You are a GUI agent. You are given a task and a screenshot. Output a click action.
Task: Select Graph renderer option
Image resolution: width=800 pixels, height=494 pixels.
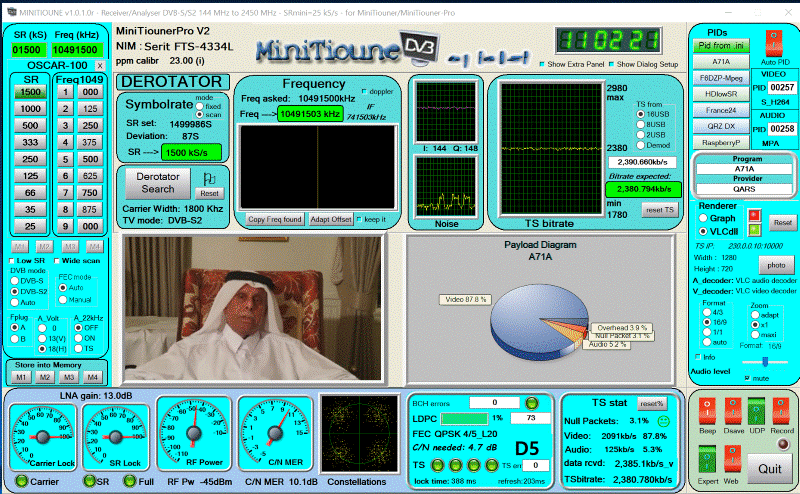(x=703, y=218)
